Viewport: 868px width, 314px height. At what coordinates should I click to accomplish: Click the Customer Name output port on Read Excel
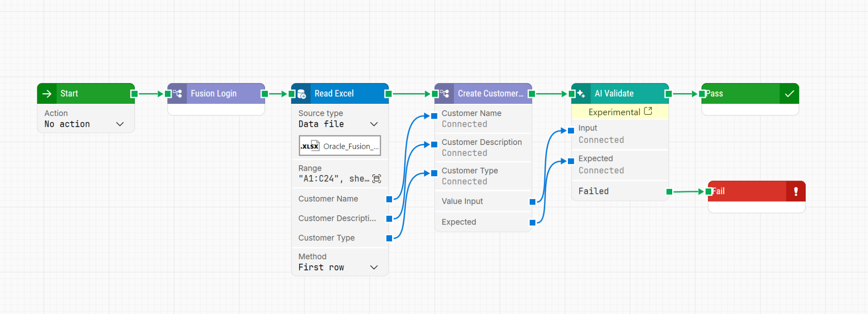389,199
